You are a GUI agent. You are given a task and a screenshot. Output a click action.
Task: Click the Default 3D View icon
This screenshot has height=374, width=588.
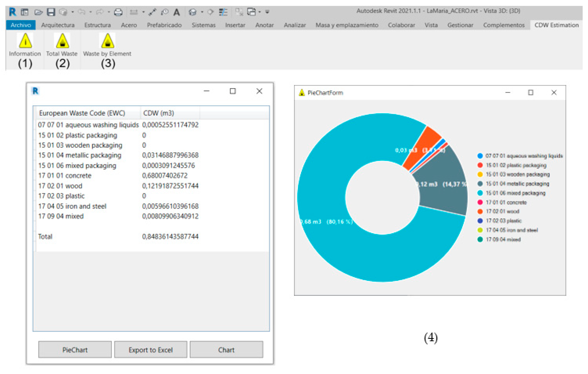pos(192,12)
